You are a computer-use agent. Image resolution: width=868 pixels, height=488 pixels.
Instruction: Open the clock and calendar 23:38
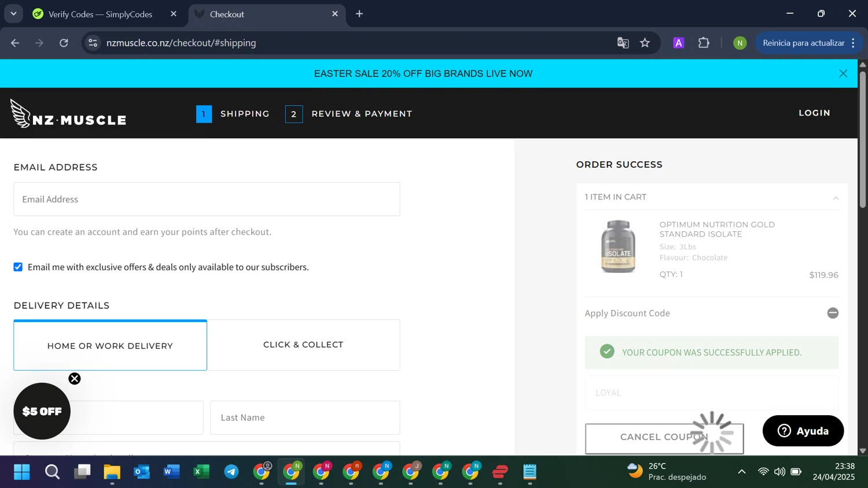(834, 472)
